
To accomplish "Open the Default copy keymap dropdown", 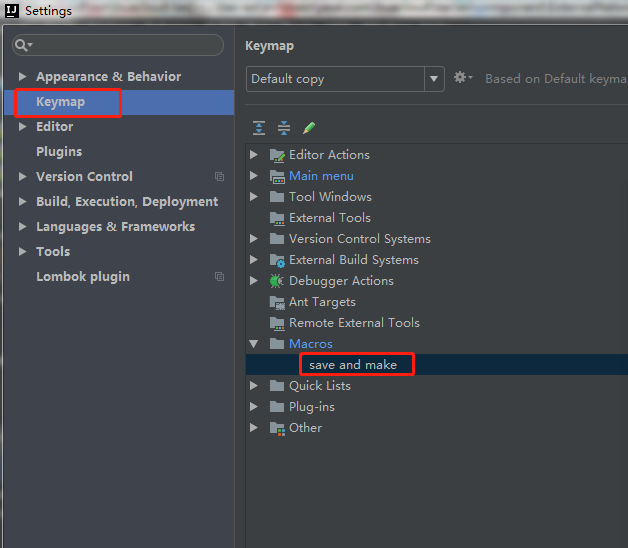I will 434,79.
